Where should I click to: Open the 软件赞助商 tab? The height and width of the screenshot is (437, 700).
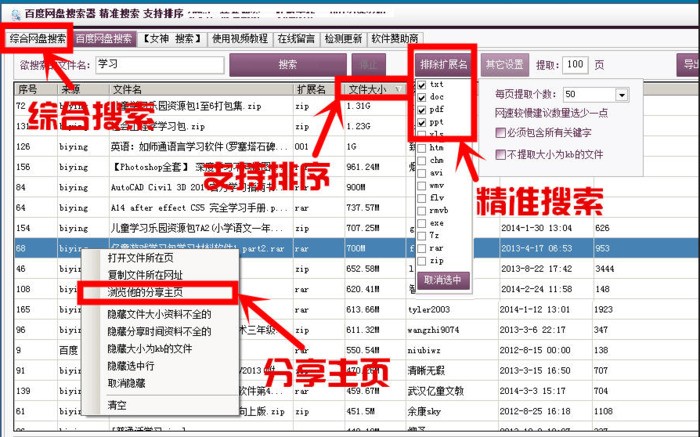[395, 39]
